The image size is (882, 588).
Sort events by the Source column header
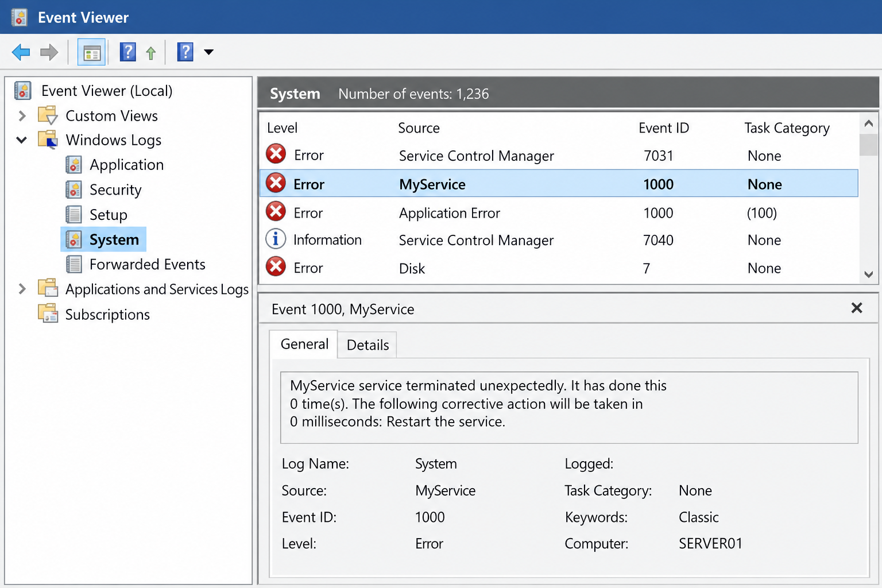(x=419, y=128)
